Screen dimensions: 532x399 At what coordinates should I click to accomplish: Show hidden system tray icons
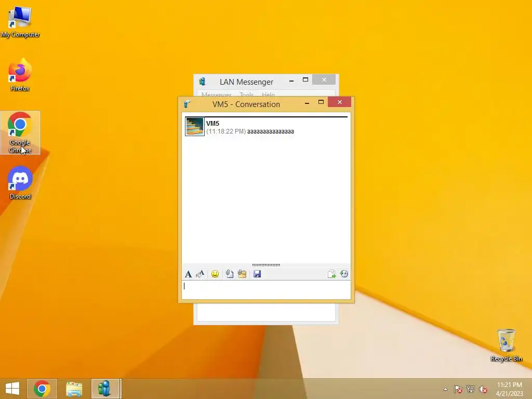[445, 389]
